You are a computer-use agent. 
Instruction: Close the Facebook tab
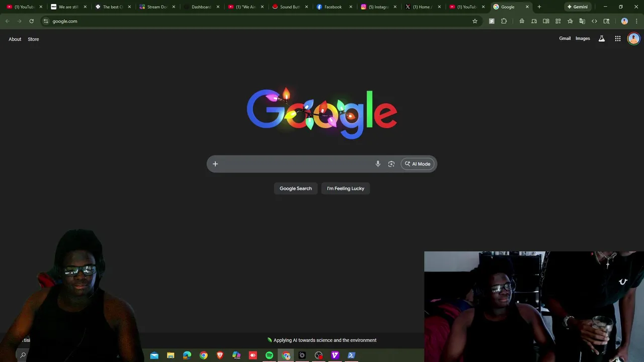coord(351,7)
